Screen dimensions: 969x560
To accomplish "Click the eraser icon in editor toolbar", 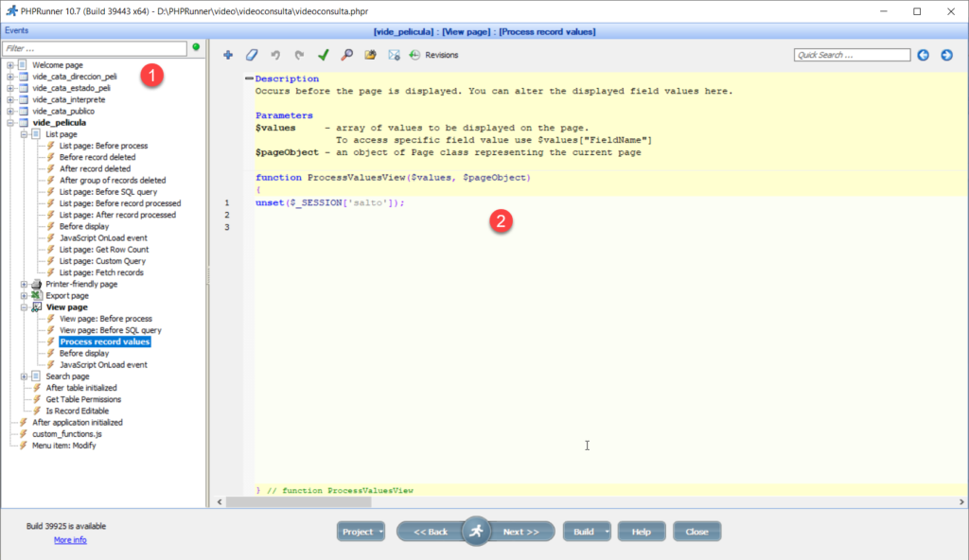I will pyautogui.click(x=252, y=55).
